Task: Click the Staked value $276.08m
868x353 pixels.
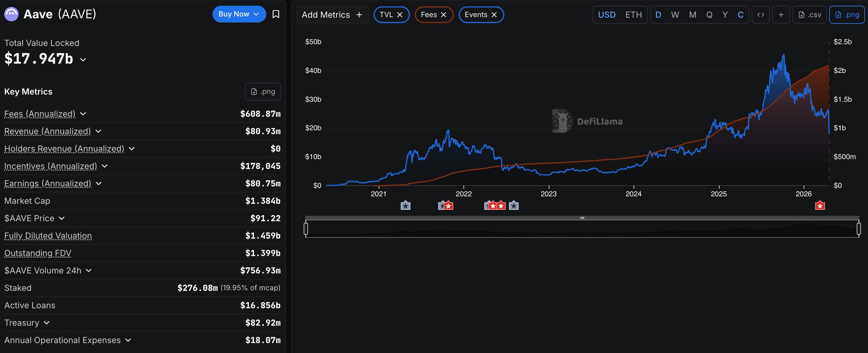Action: (x=197, y=288)
